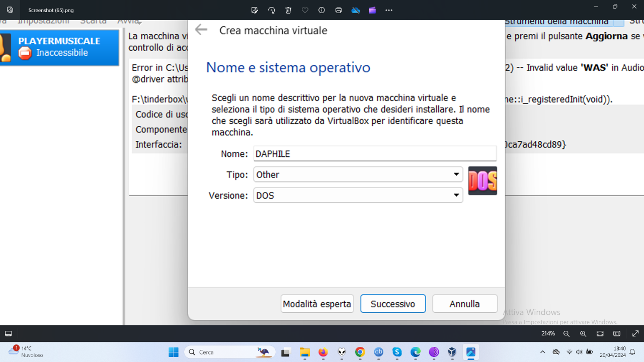The height and width of the screenshot is (362, 644).
Task: Open the Clipchamp video icon in toolbar
Action: [372, 10]
